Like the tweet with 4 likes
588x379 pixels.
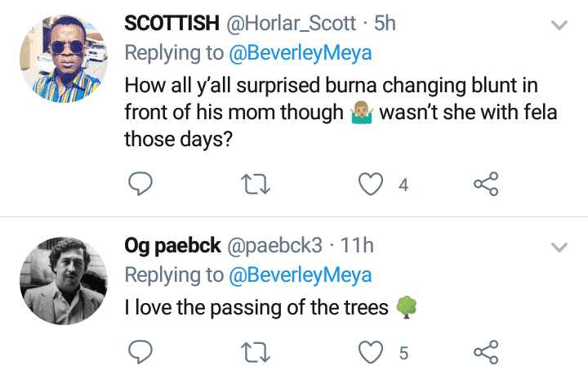point(372,185)
